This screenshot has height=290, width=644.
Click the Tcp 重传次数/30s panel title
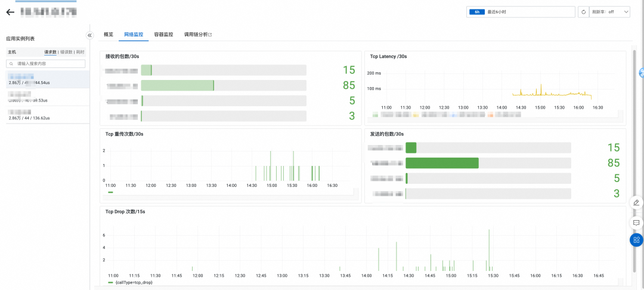[x=125, y=134]
